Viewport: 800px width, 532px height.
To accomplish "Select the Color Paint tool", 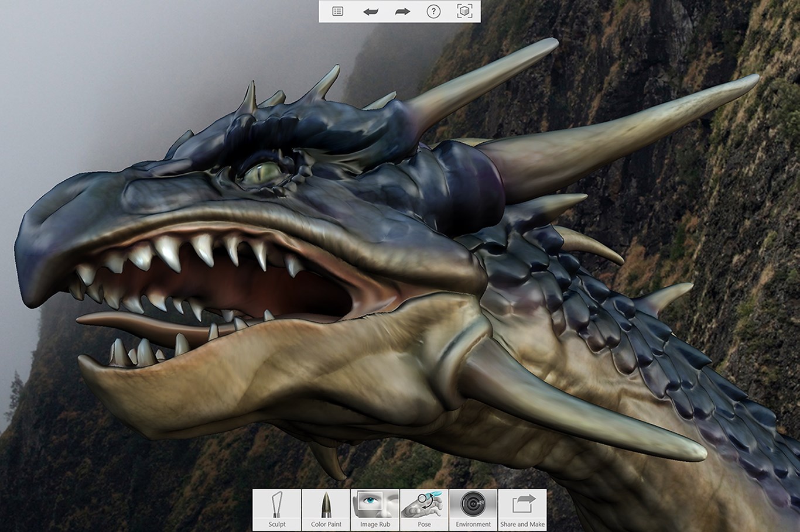I will point(326,510).
